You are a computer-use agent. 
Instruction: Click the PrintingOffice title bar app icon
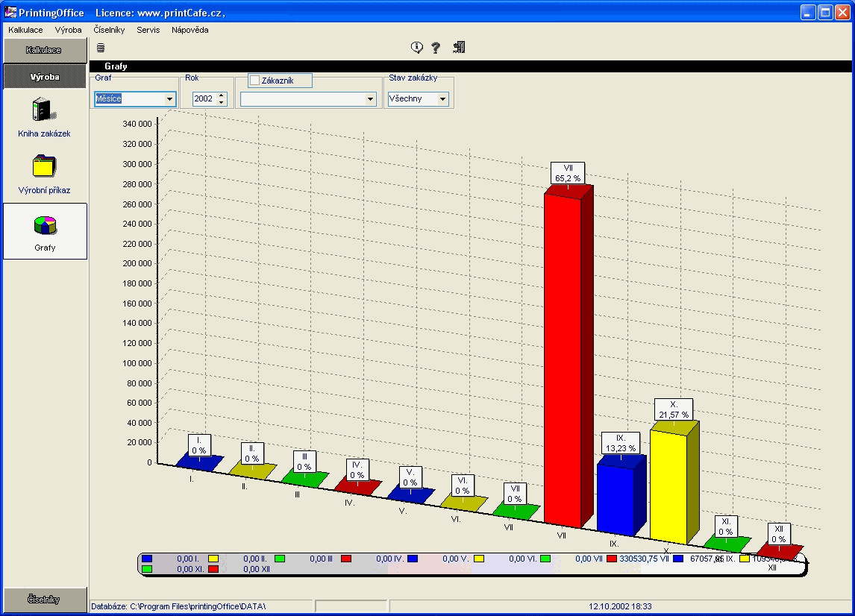pos(10,12)
